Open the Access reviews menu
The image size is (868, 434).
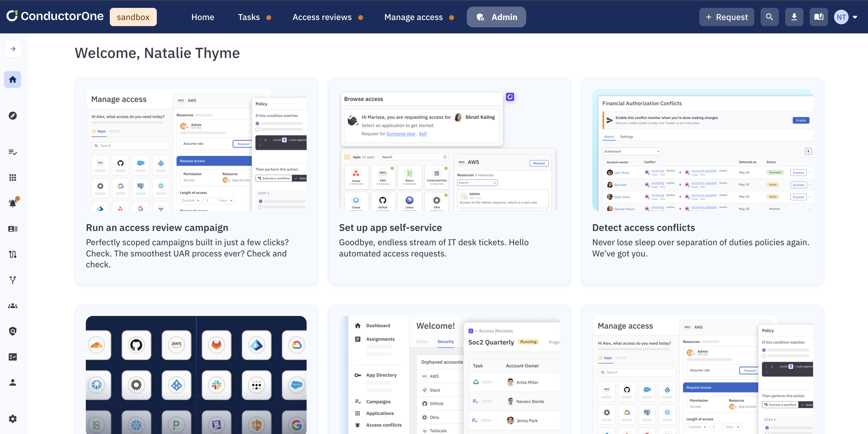point(322,17)
